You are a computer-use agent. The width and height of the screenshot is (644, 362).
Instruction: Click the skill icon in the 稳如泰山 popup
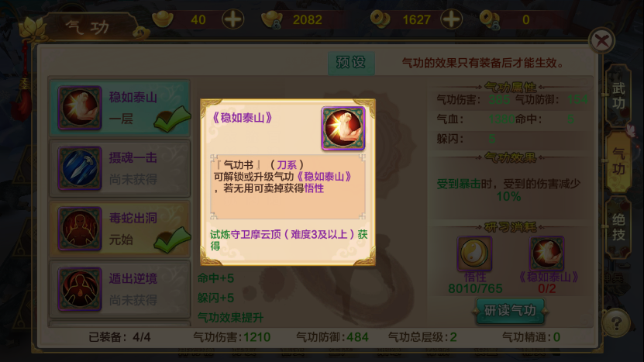(343, 128)
